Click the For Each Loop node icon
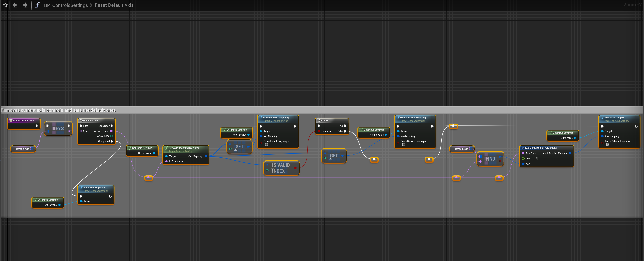The width and height of the screenshot is (644, 261). pyautogui.click(x=81, y=121)
